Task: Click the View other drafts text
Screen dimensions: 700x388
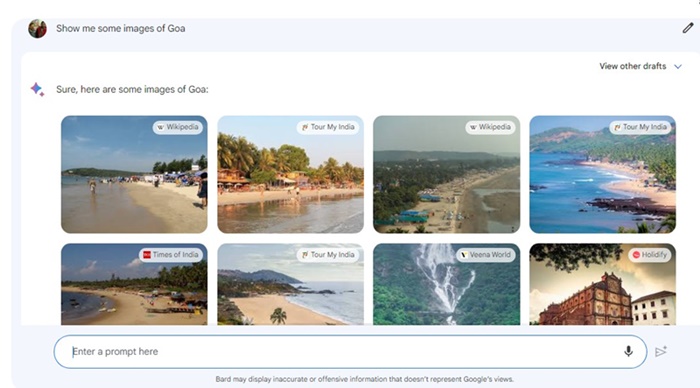Action: point(633,66)
